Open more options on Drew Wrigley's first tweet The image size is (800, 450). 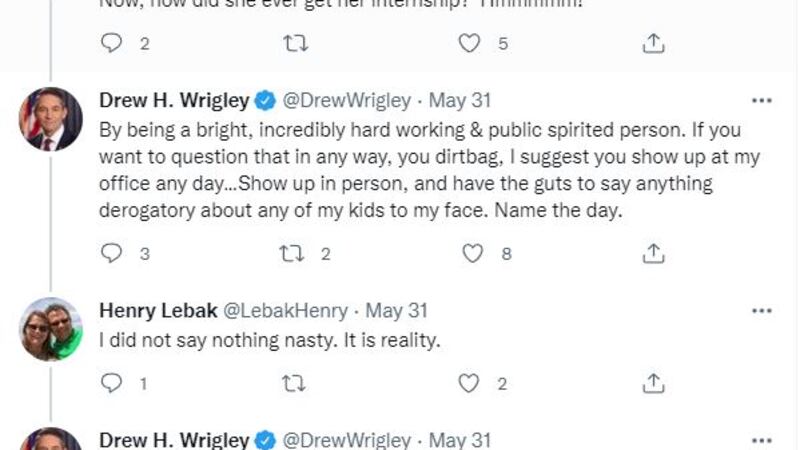[761, 101]
